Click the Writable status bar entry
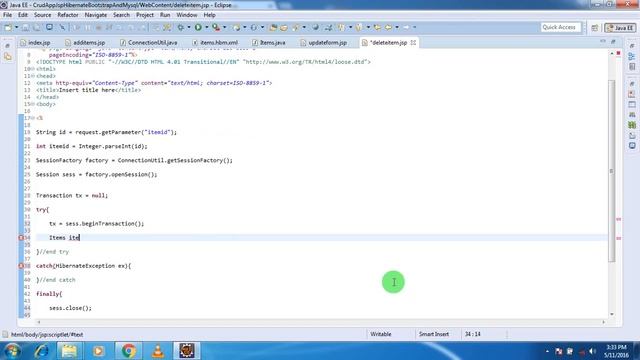This screenshot has width=640, height=360. click(x=381, y=334)
